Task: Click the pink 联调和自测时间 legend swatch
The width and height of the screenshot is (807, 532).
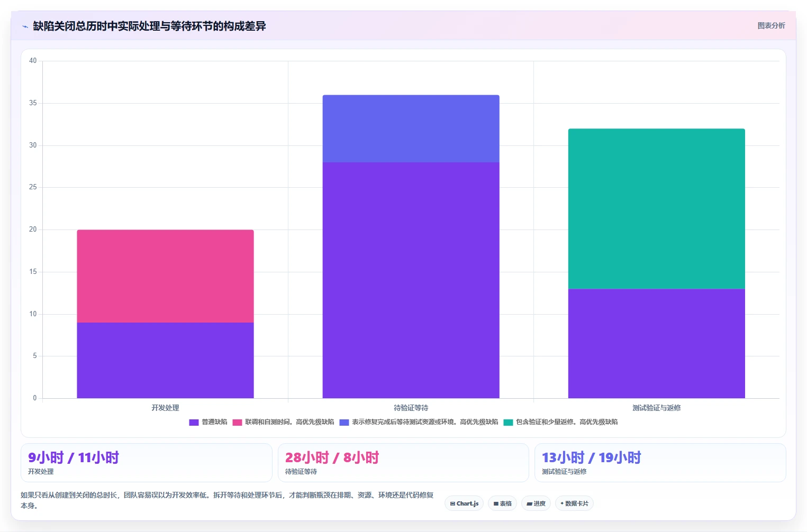Action: pyautogui.click(x=237, y=422)
